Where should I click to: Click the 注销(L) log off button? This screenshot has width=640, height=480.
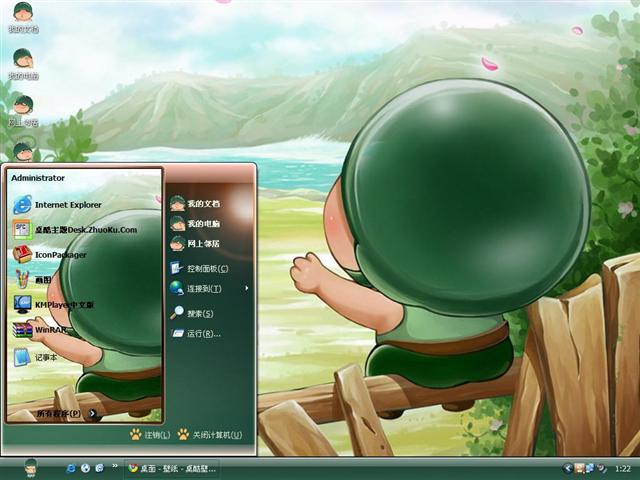click(x=150, y=435)
